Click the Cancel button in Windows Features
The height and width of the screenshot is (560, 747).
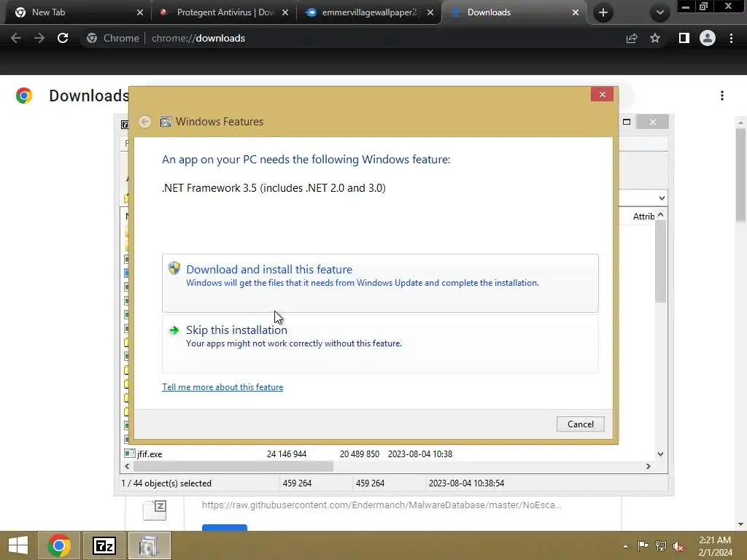(580, 424)
